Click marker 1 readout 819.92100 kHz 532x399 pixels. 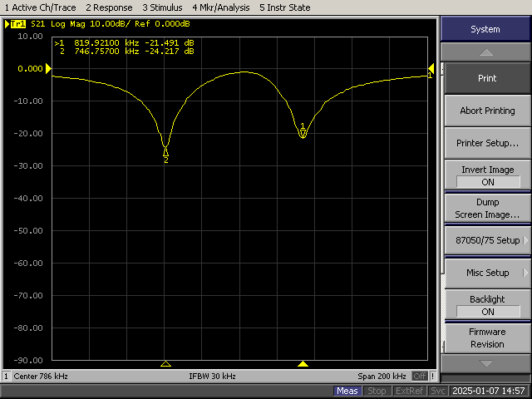coord(124,43)
